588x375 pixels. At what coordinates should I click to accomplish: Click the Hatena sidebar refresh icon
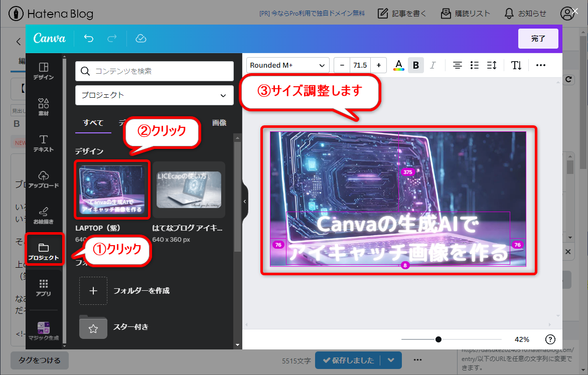569,79
